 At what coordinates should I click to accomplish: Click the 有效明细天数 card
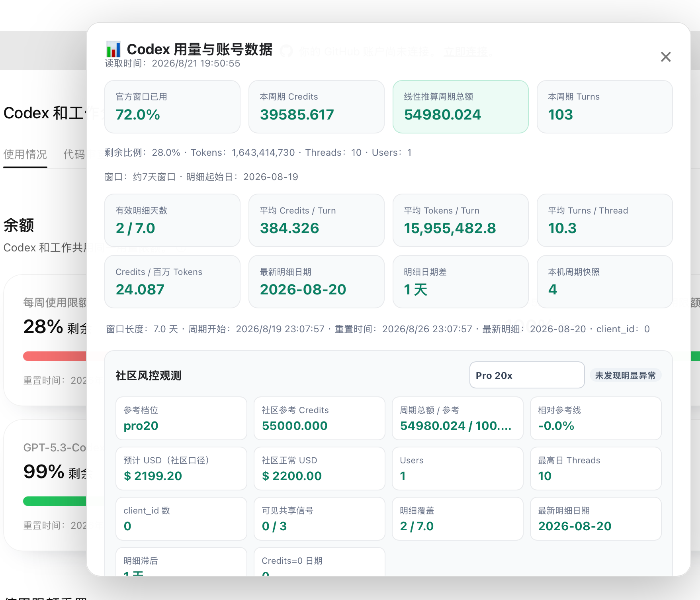pos(172,220)
